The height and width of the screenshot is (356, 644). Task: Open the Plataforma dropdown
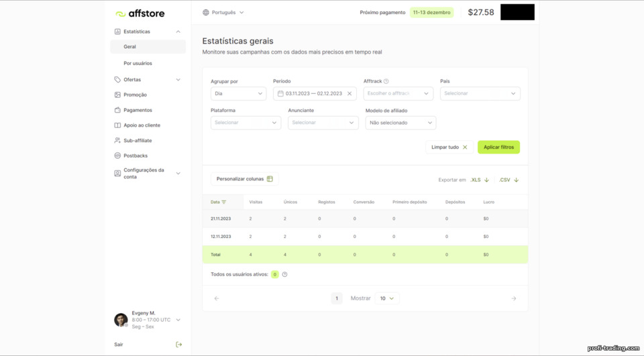coord(246,123)
